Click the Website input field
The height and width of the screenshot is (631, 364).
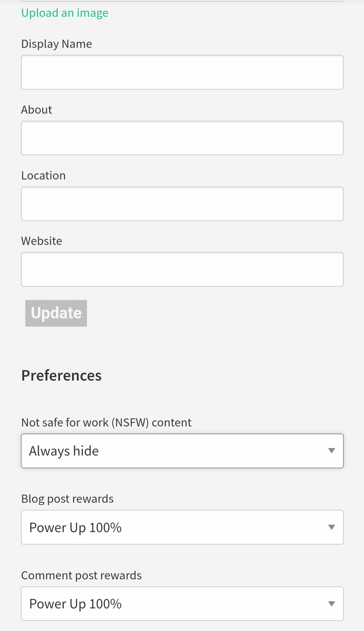(x=182, y=269)
